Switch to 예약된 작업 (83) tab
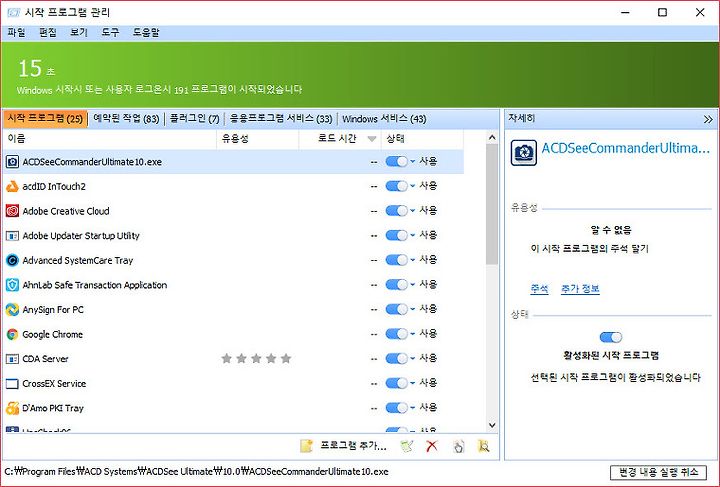 tap(126, 119)
